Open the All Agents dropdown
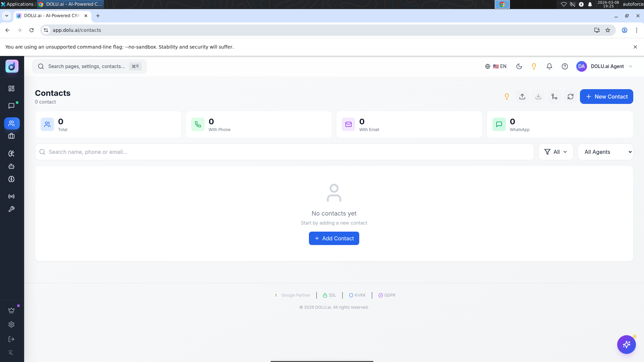 (605, 152)
